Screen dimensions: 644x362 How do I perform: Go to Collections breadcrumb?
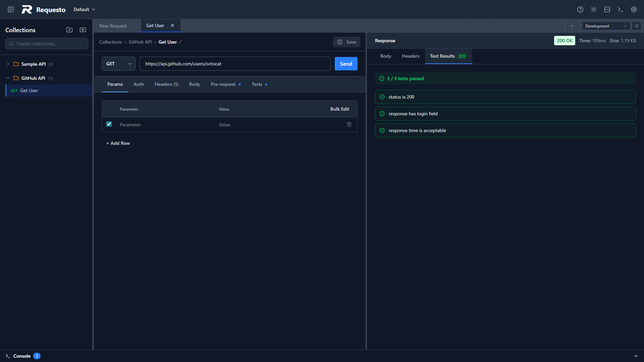111,42
